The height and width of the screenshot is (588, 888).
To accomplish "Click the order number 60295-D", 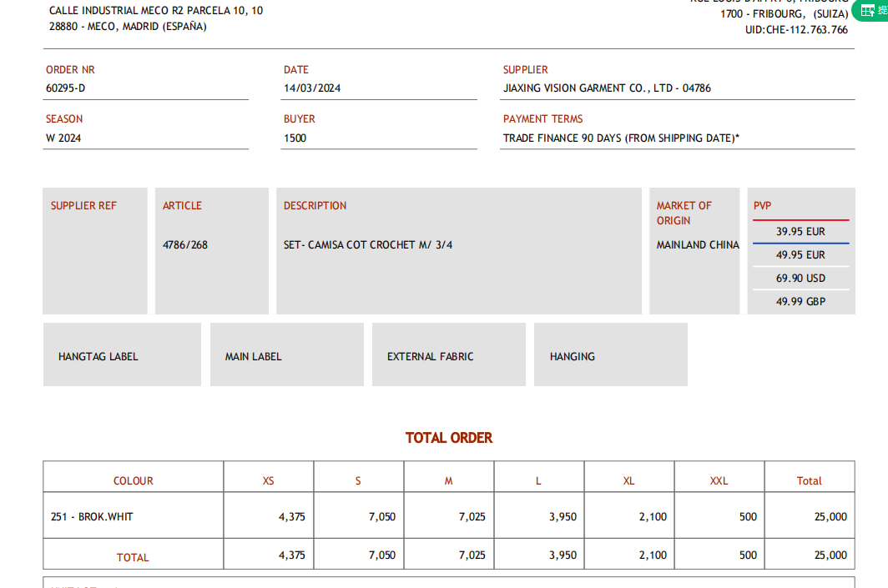I will (66, 88).
